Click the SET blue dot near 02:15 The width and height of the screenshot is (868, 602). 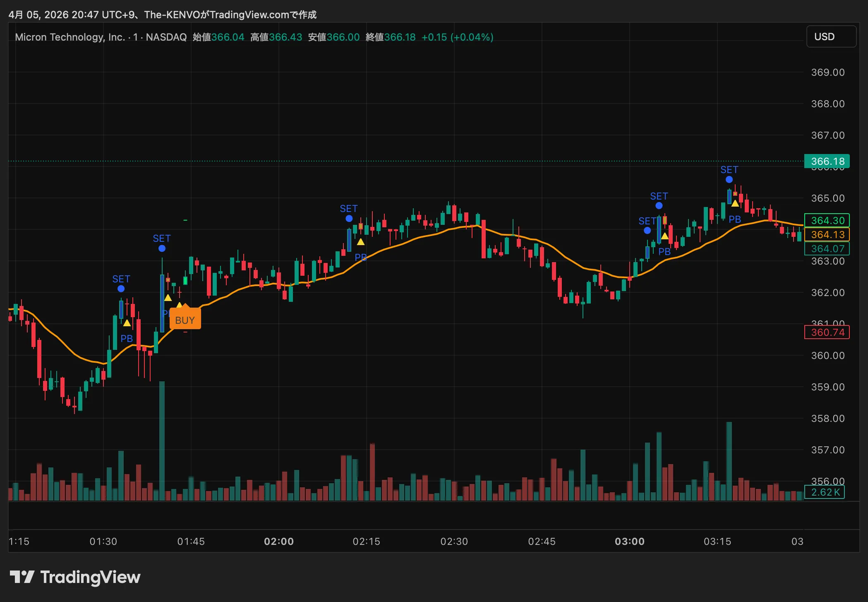pyautogui.click(x=349, y=219)
